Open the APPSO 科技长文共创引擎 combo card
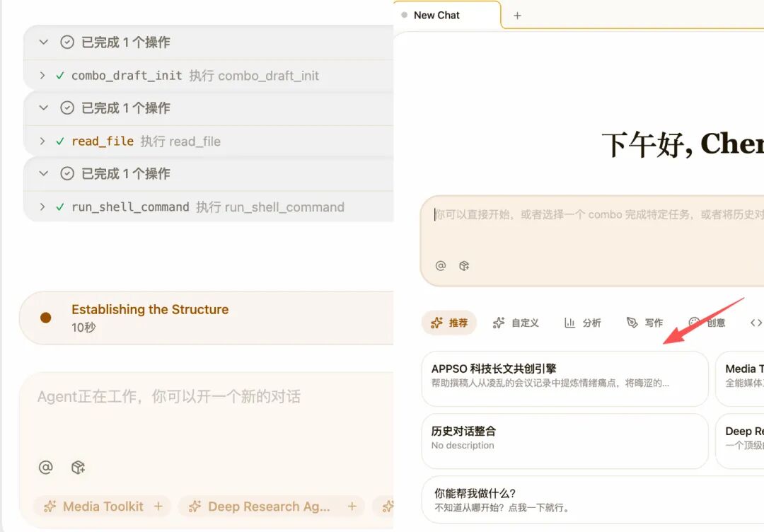764x532 pixels. click(x=565, y=378)
